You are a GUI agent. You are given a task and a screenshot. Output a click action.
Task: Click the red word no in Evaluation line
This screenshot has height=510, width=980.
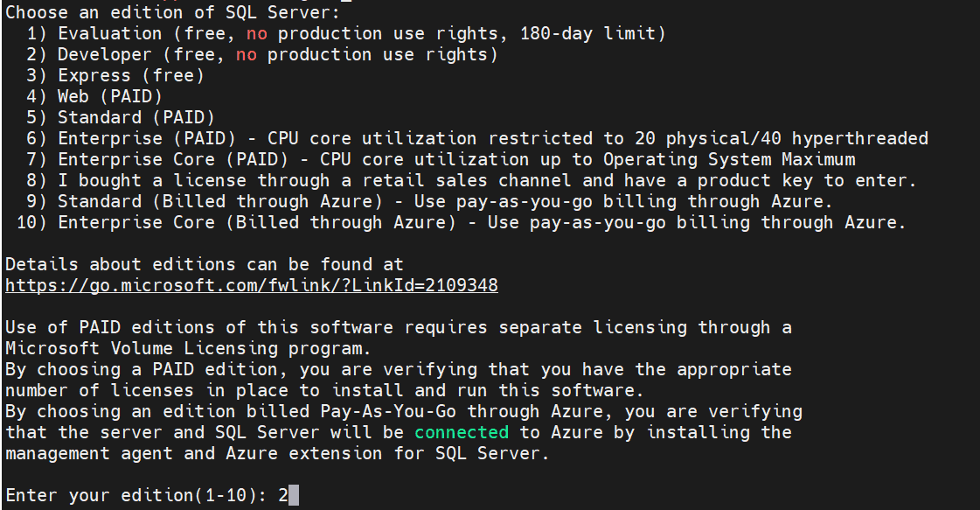pos(256,33)
